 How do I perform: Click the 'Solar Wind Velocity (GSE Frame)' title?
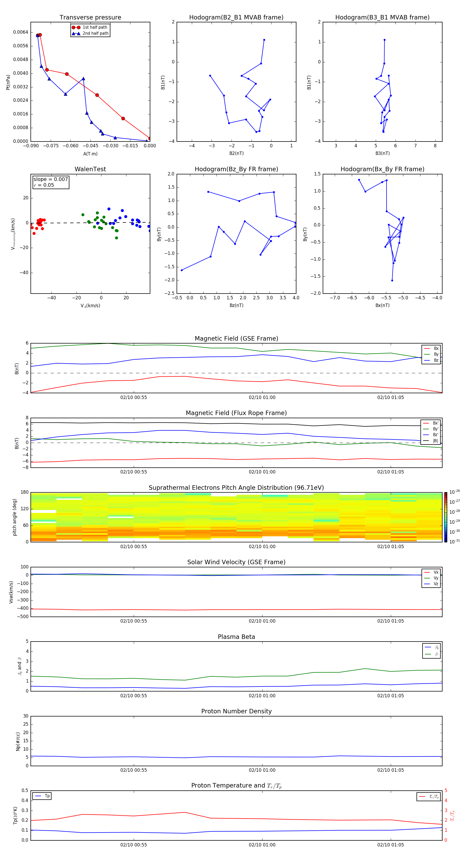pyautogui.click(x=236, y=562)
